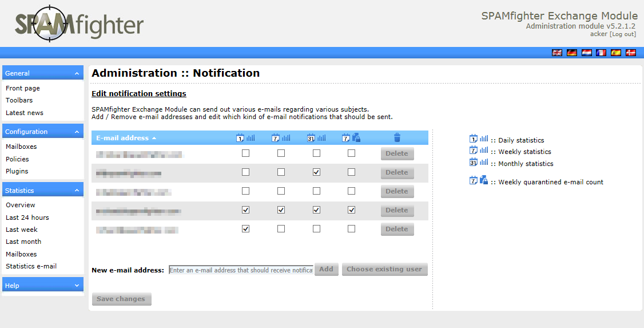Image resolution: width=644 pixels, height=328 pixels.
Task: Delete the fifth e-mail address
Action: (x=397, y=230)
